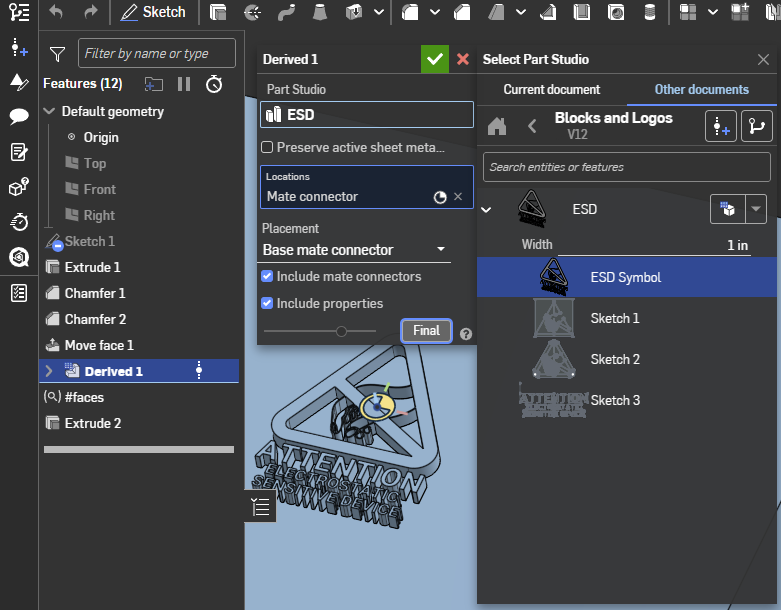Click add folder icon beside Features

(153, 84)
